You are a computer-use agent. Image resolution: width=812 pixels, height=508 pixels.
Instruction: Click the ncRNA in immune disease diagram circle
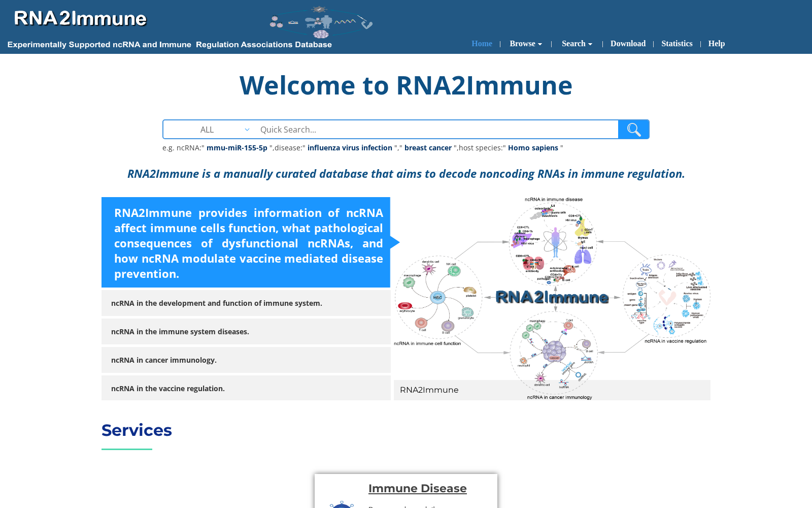pyautogui.click(x=553, y=244)
